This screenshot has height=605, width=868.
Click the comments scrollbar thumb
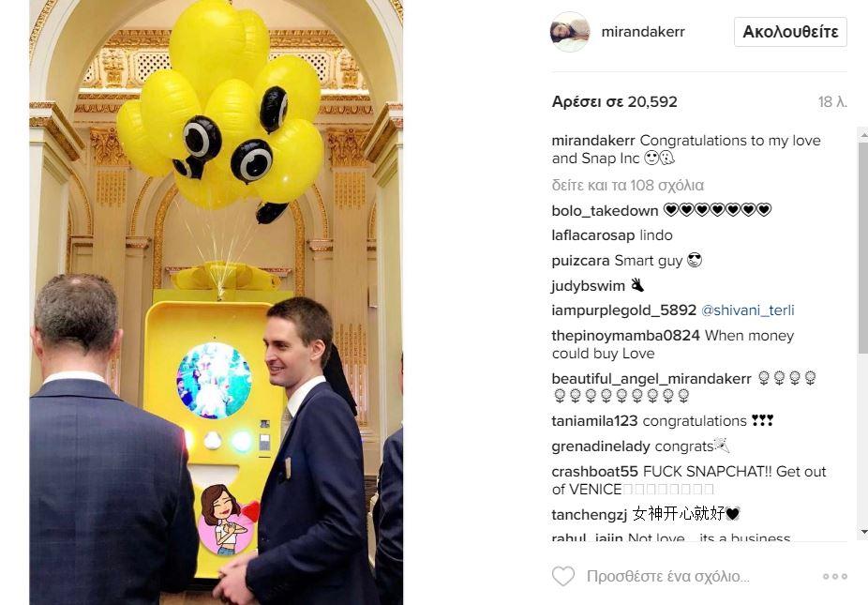(x=863, y=246)
